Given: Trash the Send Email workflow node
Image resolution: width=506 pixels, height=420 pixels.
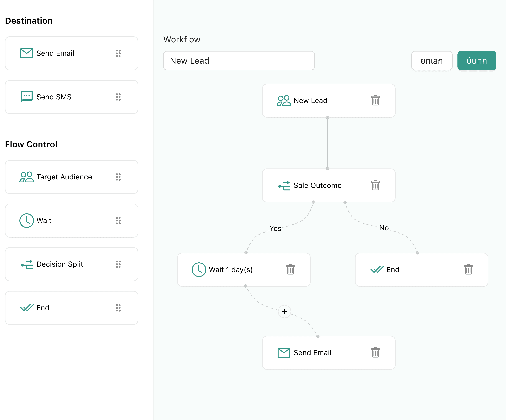Looking at the screenshot, I should tap(375, 352).
